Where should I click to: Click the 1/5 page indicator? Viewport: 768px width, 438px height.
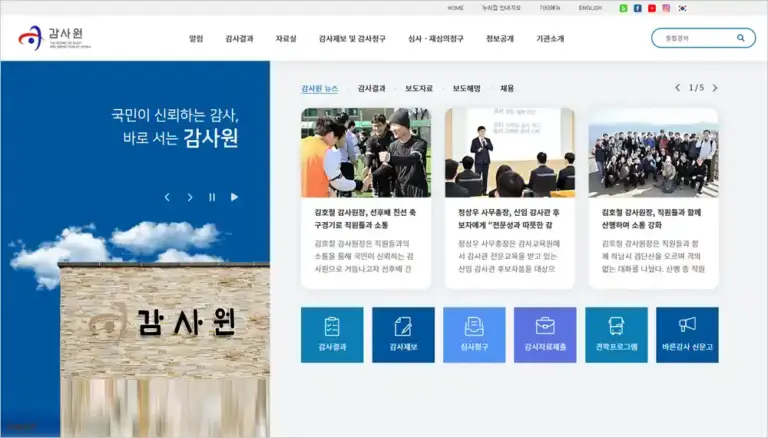point(696,88)
